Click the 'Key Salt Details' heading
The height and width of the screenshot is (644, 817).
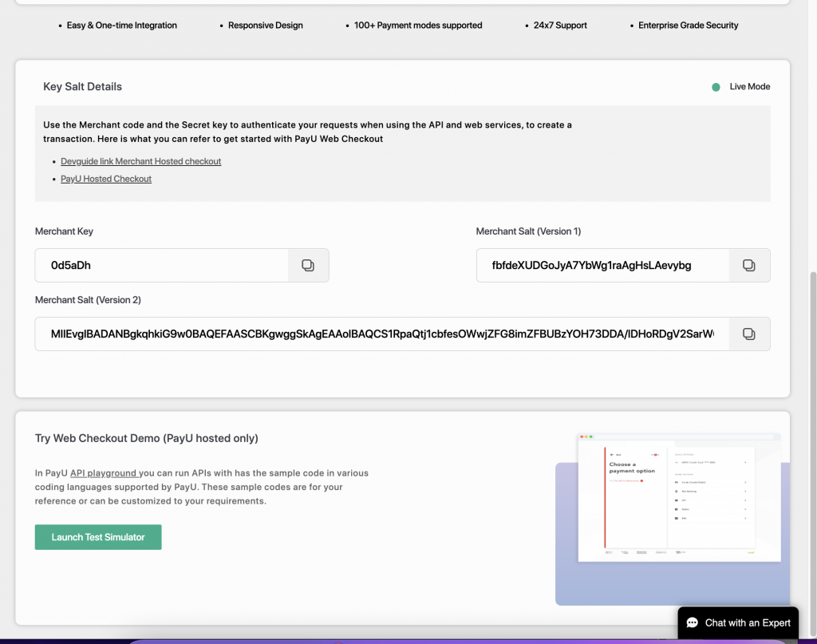click(x=82, y=86)
